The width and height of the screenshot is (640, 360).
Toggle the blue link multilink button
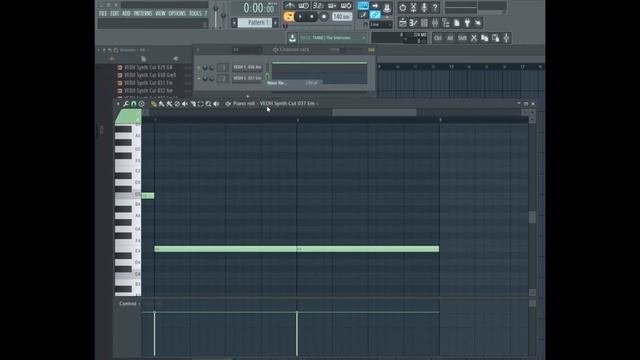tap(375, 15)
